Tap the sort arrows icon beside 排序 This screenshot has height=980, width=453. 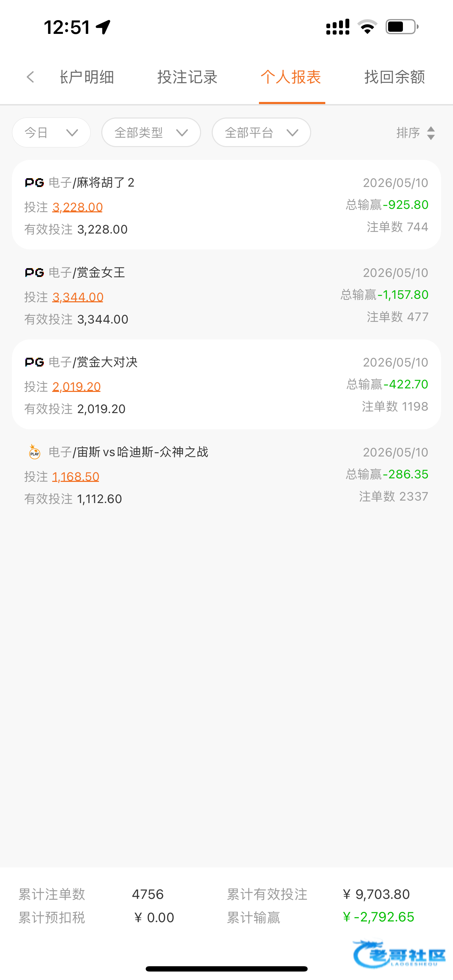430,133
